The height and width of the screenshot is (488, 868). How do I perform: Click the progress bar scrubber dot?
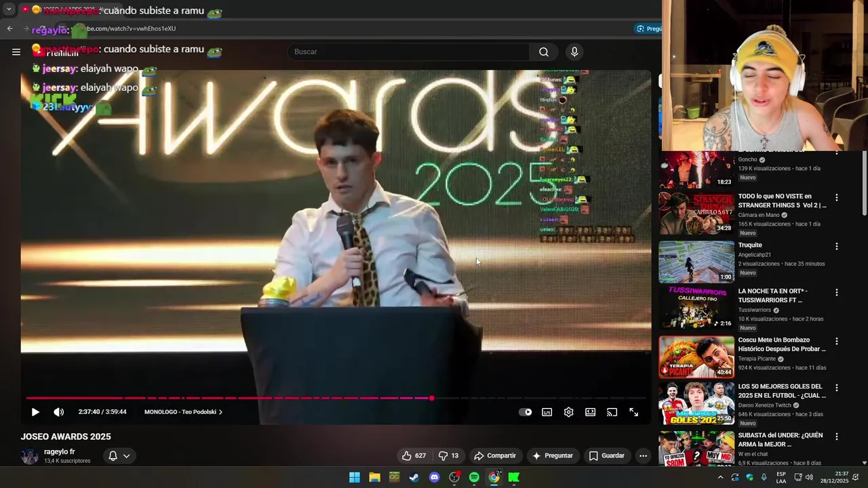pyautogui.click(x=431, y=398)
